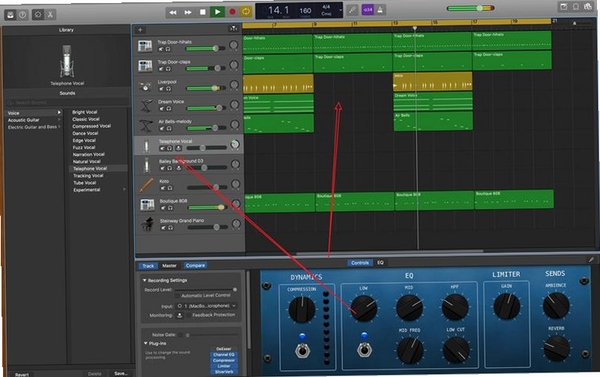Enable the Noise Gate checkbox
The width and height of the screenshot is (600, 377).
tap(180, 335)
